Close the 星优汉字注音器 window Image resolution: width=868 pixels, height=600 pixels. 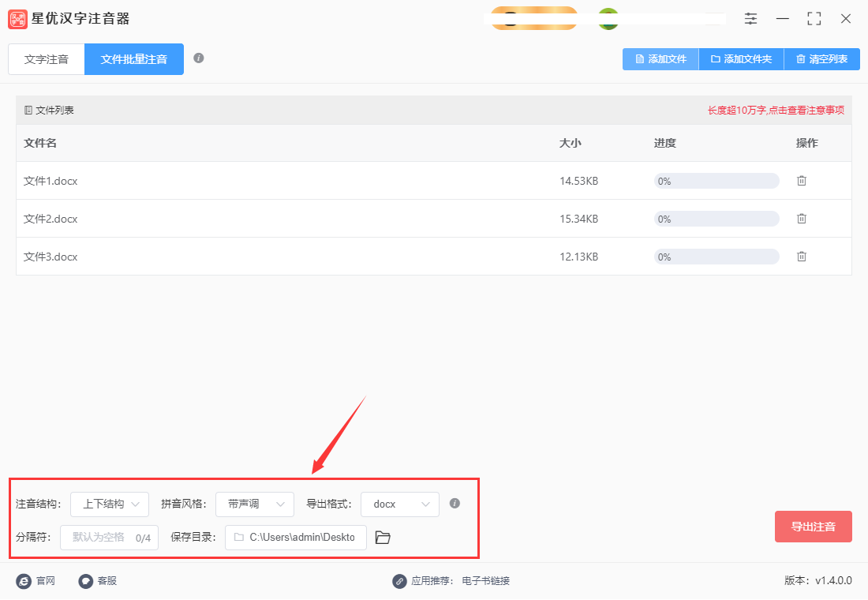coord(846,19)
